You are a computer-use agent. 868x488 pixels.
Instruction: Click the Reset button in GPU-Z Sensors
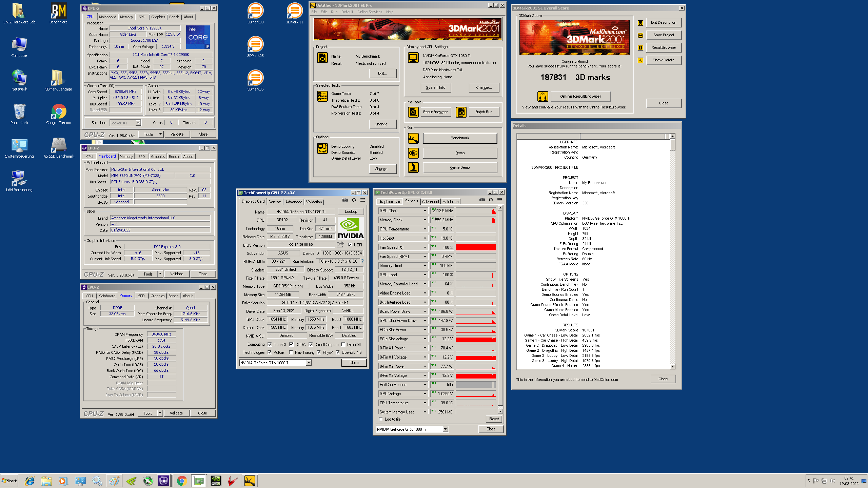[x=494, y=419]
